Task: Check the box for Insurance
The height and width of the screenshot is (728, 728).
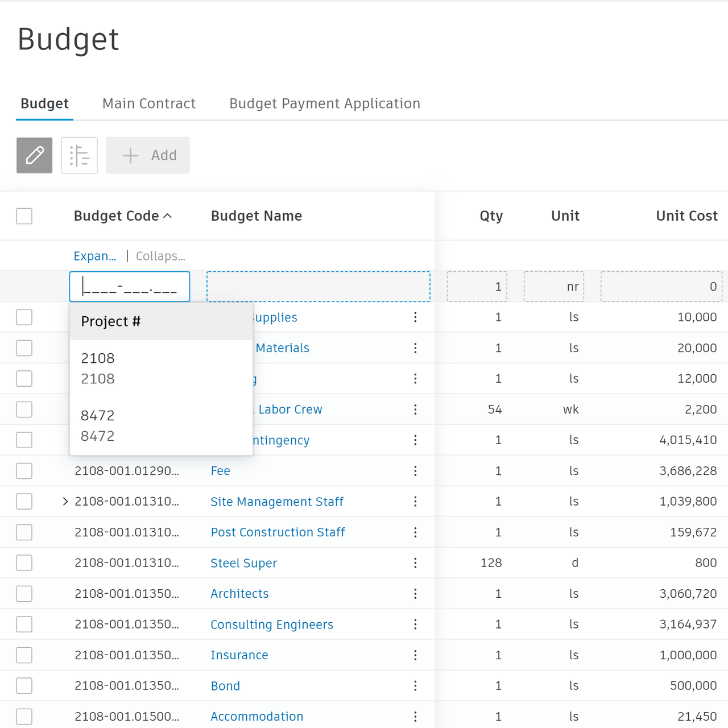Action: tap(24, 655)
